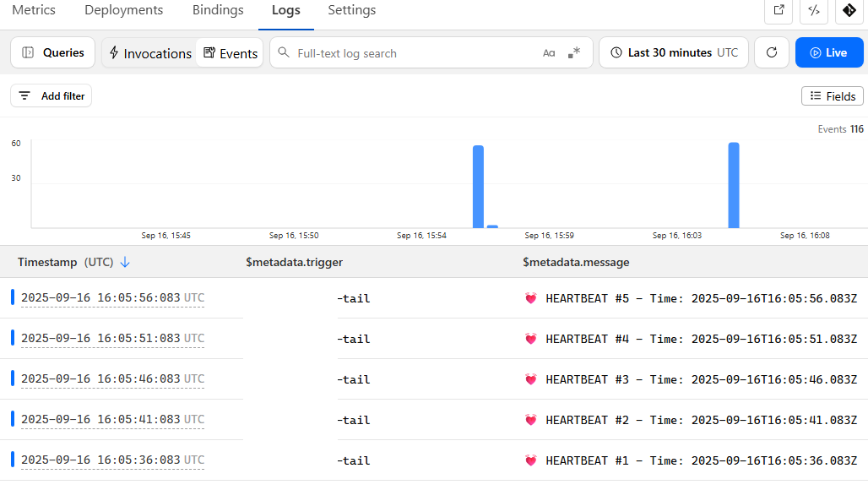Switch to Events view

click(x=230, y=53)
